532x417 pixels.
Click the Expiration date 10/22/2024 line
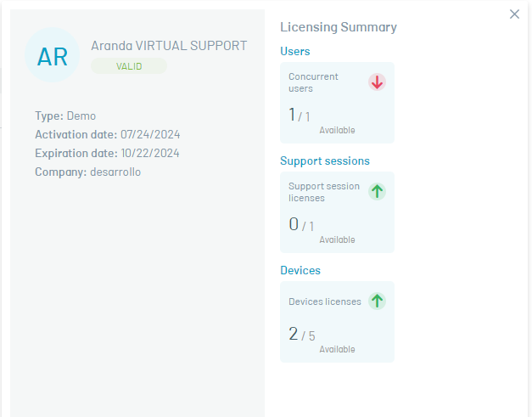[107, 153]
